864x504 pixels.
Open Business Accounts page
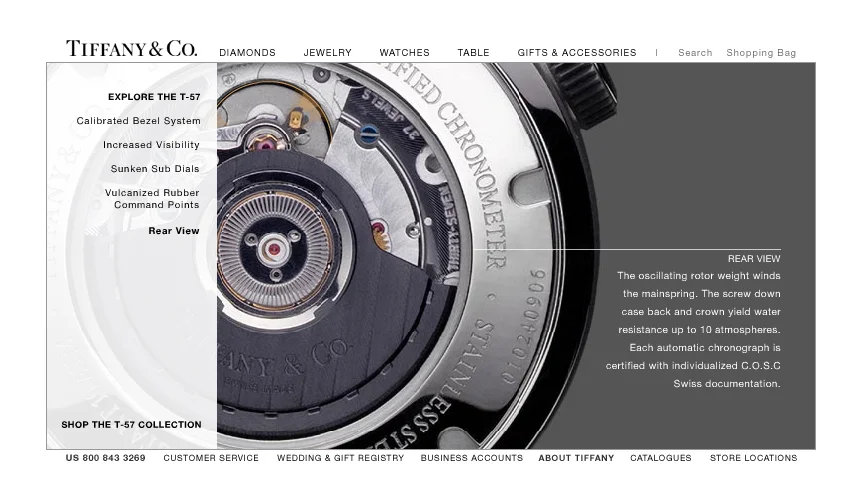tap(472, 458)
